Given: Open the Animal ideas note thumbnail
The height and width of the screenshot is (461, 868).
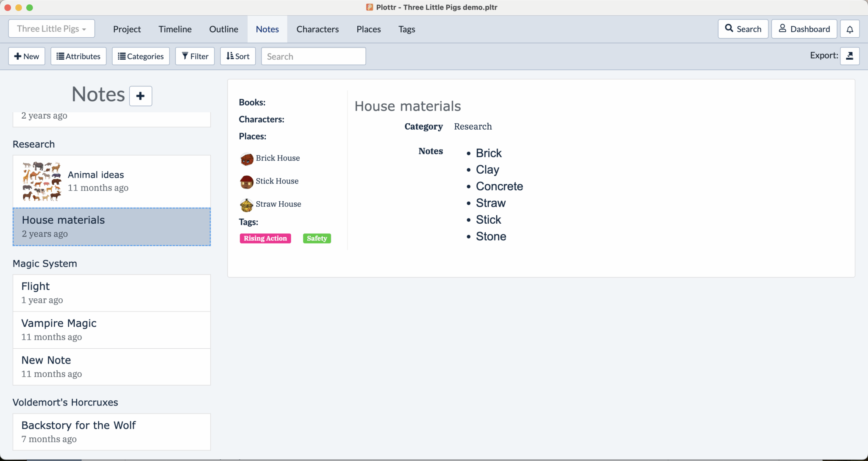Looking at the screenshot, I should click(x=42, y=181).
